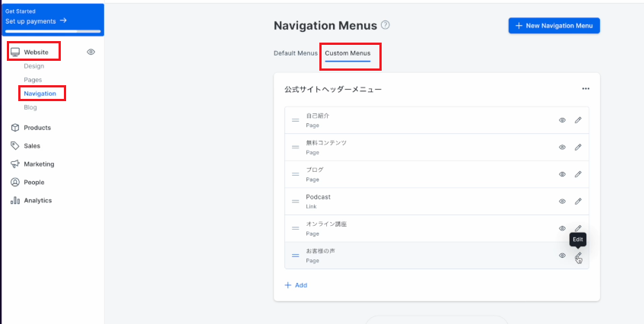This screenshot has width=644, height=324.
Task: Expand the Products sidebar section
Action: [x=37, y=128]
